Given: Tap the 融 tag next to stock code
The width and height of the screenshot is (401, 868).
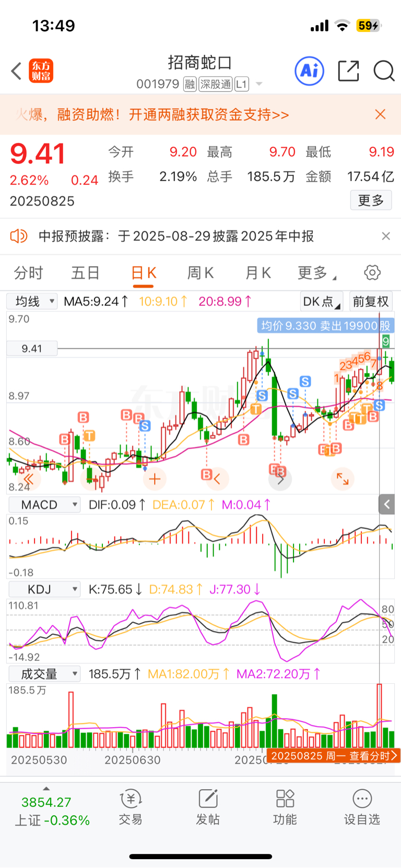Looking at the screenshot, I should click(x=190, y=84).
